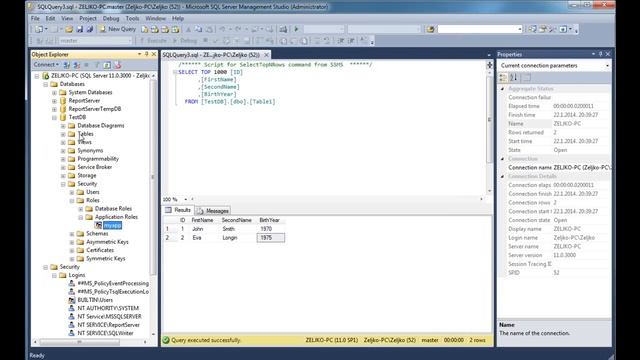Expand the Programmability folder

coord(63,159)
